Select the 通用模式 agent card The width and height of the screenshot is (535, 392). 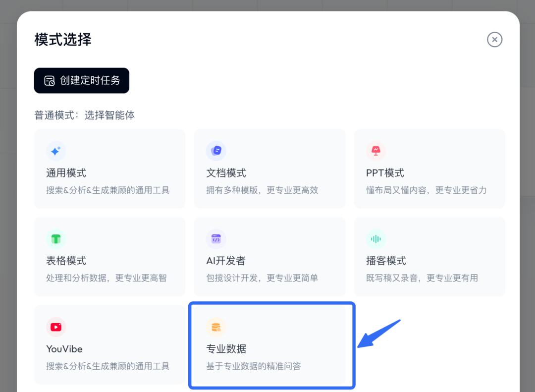(x=109, y=168)
